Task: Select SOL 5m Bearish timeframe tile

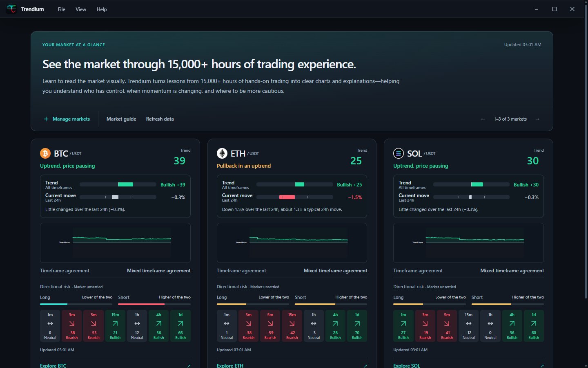Action: pyautogui.click(x=447, y=326)
